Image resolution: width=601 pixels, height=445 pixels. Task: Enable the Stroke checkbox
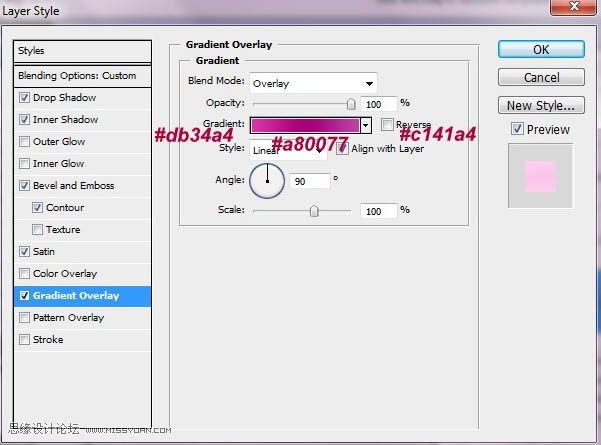point(24,340)
